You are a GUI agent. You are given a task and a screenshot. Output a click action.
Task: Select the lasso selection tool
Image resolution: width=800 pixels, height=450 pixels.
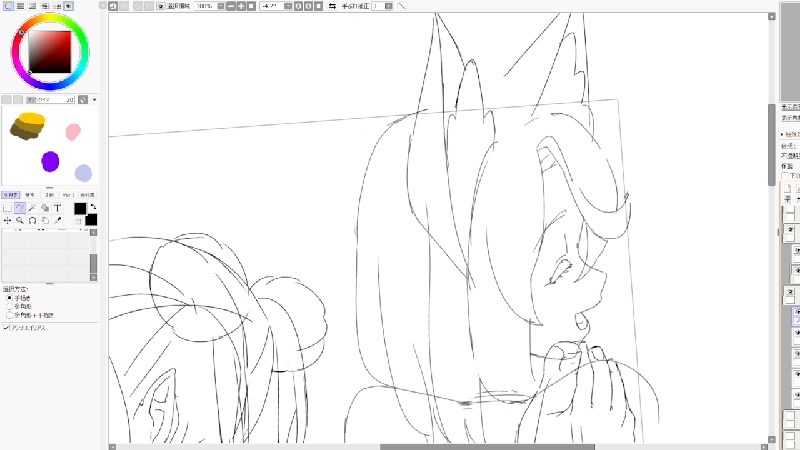pos(20,208)
